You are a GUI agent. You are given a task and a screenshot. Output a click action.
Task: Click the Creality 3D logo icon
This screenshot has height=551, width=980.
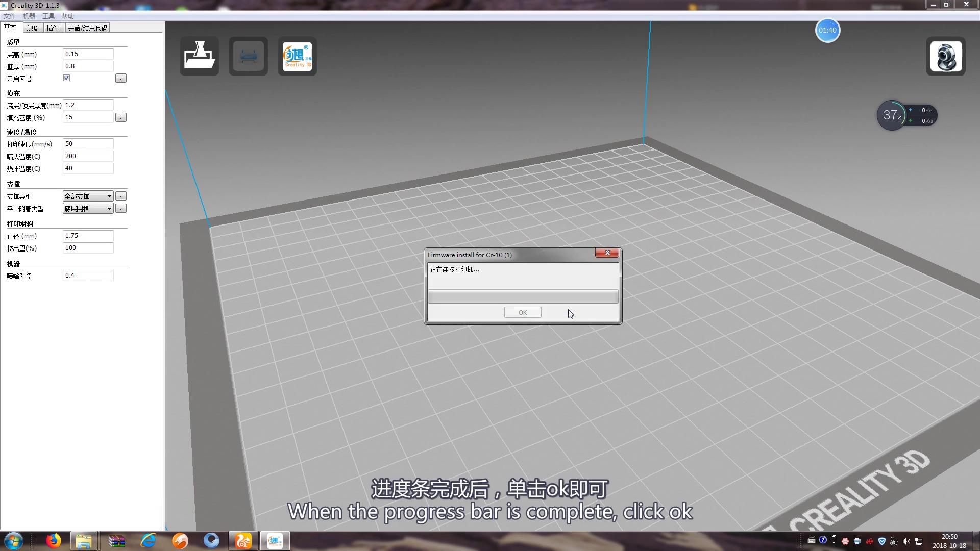[x=297, y=56]
